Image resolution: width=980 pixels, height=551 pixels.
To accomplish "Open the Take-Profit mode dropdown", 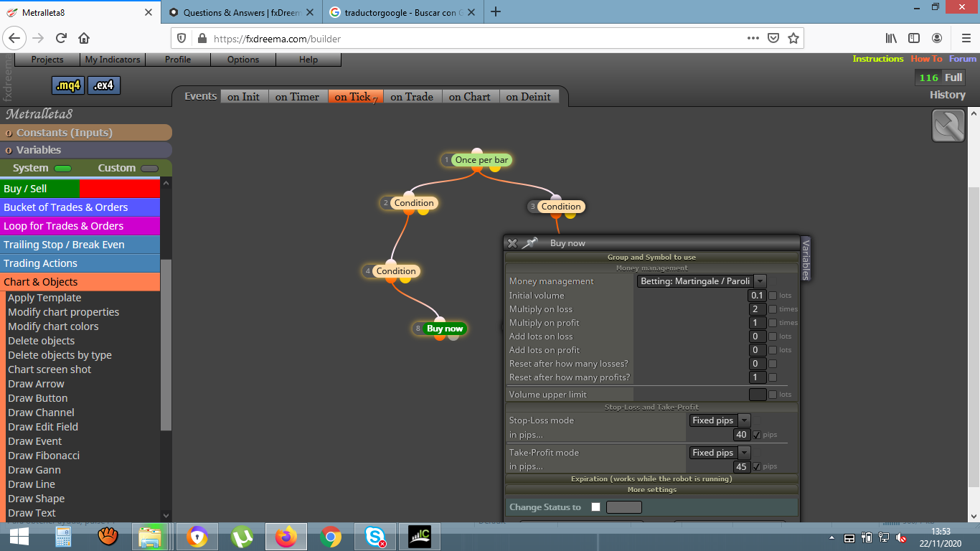I will (720, 453).
